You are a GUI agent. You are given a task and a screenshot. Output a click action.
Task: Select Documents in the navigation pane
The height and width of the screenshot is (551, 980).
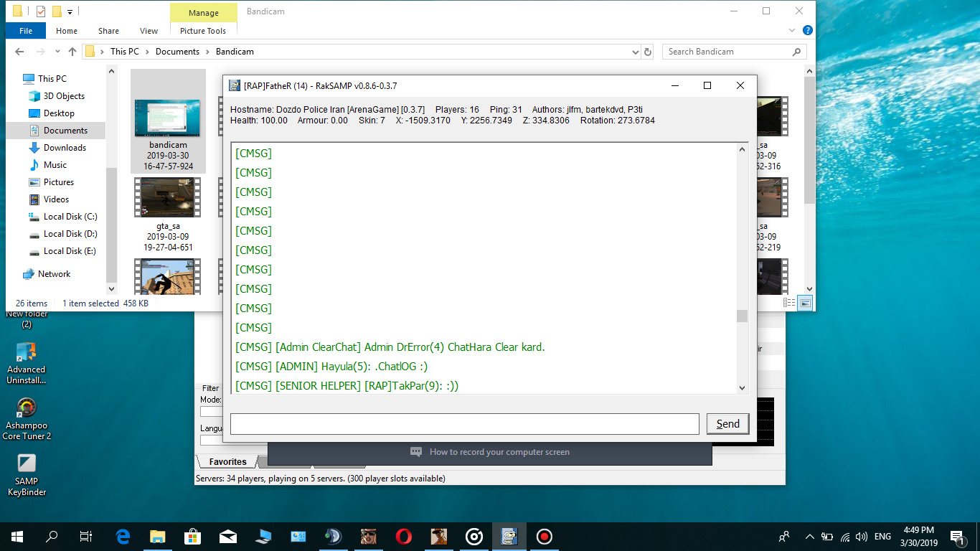coord(65,131)
